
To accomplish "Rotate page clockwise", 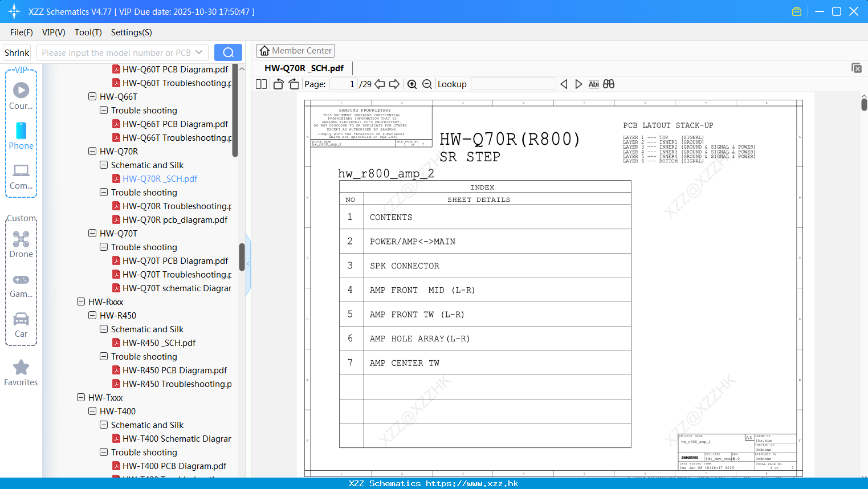I will [294, 84].
